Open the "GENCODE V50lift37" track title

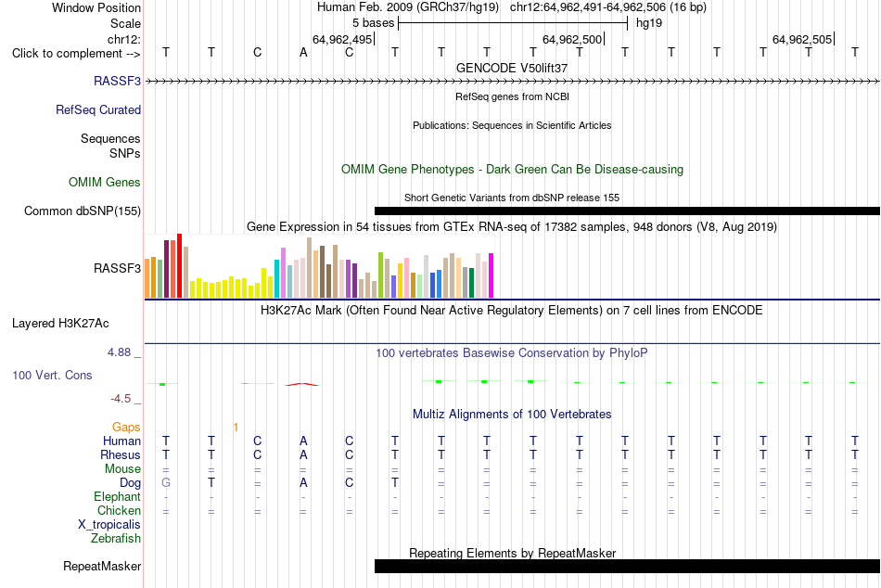pos(512,68)
